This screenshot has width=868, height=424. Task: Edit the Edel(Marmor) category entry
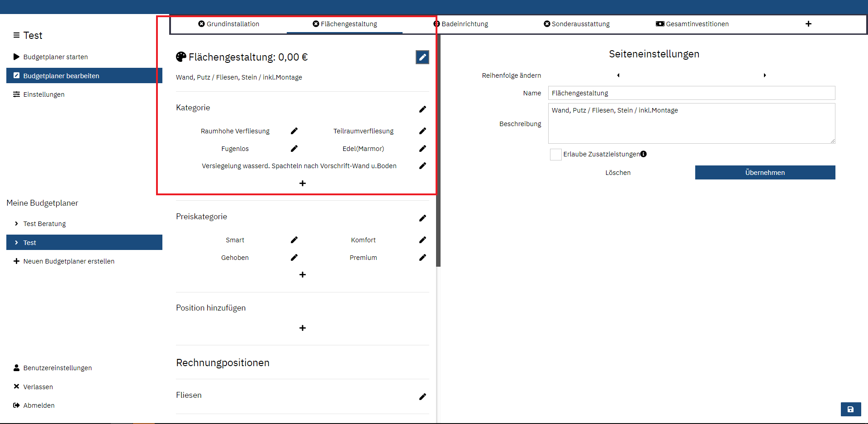422,149
